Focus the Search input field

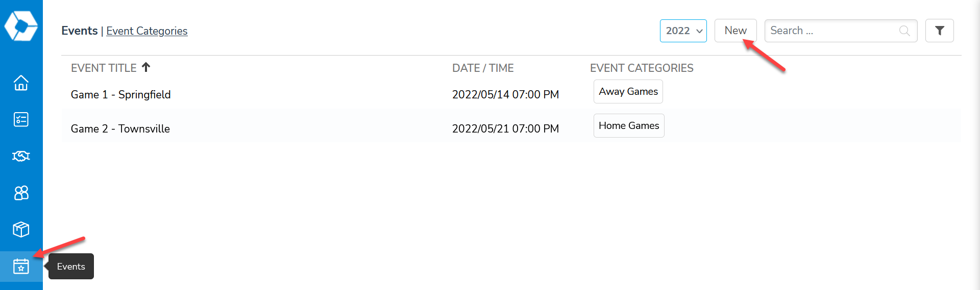841,31
